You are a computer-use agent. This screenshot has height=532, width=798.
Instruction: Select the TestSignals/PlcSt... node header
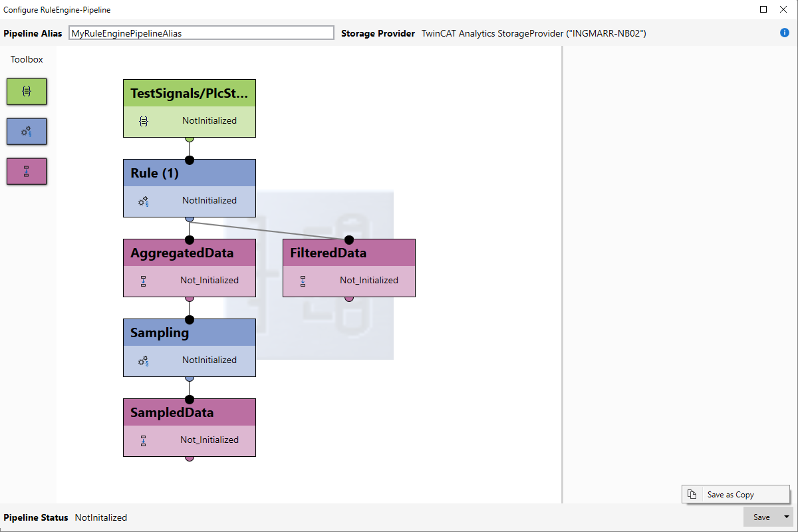coord(190,93)
